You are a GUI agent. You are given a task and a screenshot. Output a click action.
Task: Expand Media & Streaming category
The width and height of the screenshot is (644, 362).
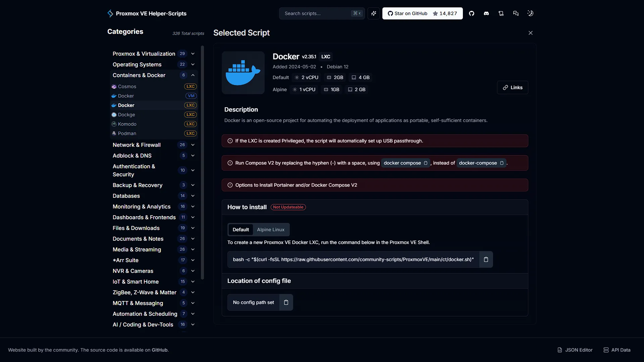coord(154,249)
